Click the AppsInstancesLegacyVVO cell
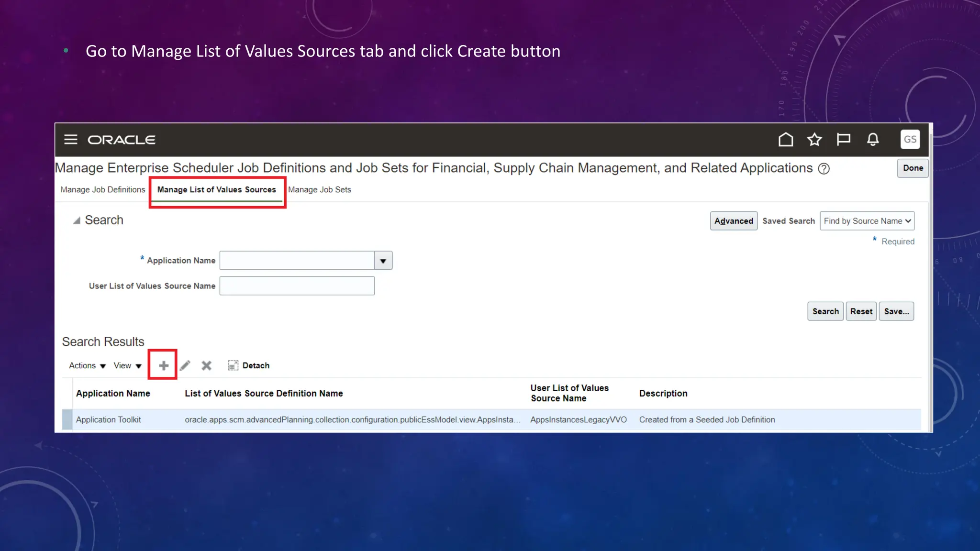980x551 pixels. 579,419
